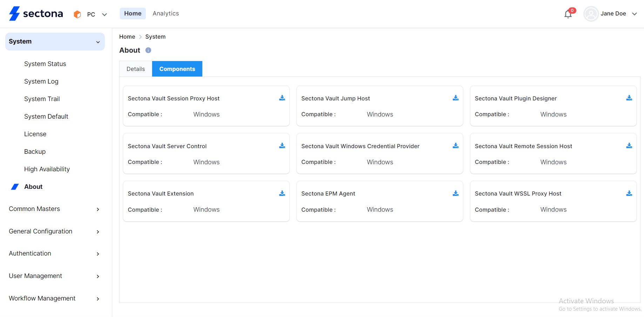Image resolution: width=644 pixels, height=317 pixels.
Task: Open the License page from sidebar
Action: [35, 134]
